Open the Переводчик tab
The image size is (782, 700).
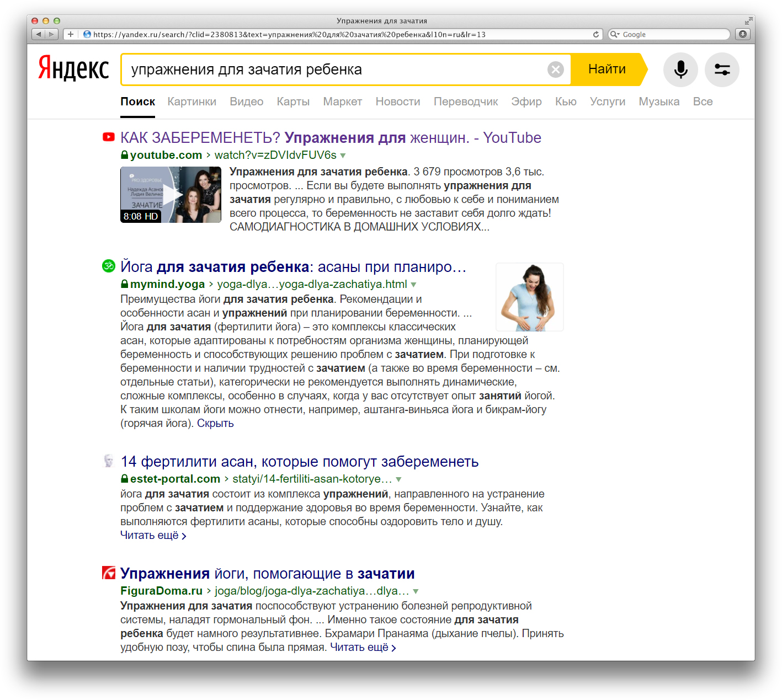pyautogui.click(x=466, y=101)
